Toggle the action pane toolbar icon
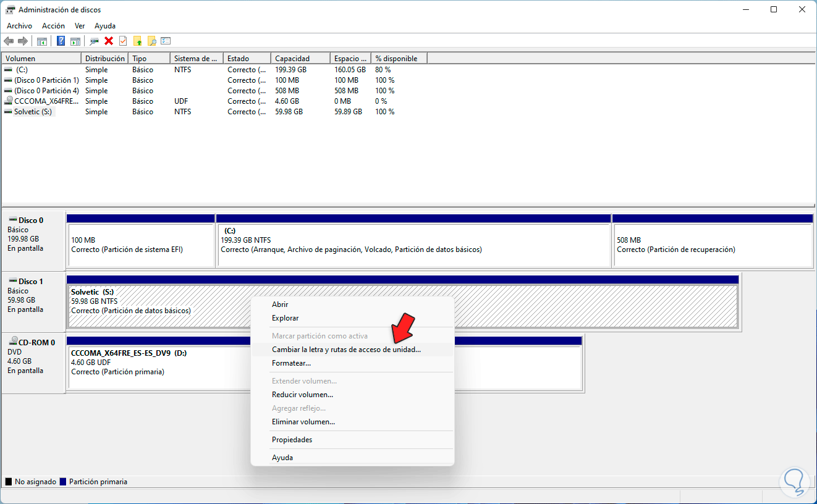The image size is (817, 504). point(75,41)
